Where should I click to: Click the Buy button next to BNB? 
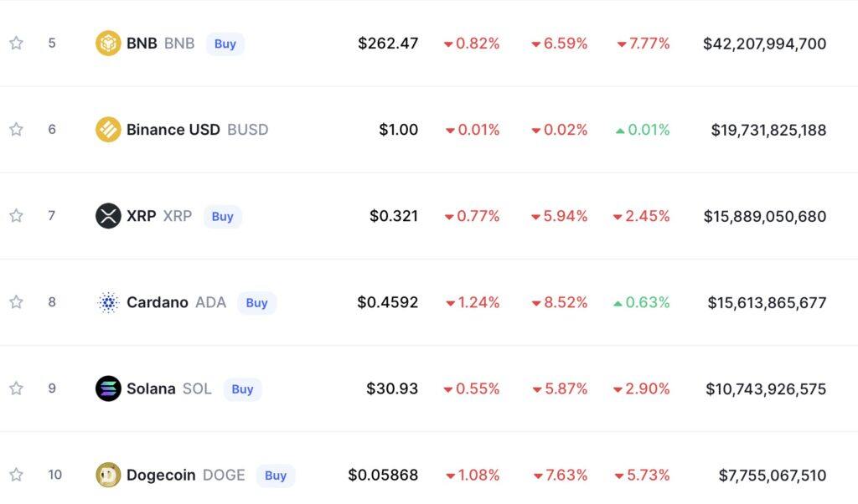pyautogui.click(x=225, y=44)
